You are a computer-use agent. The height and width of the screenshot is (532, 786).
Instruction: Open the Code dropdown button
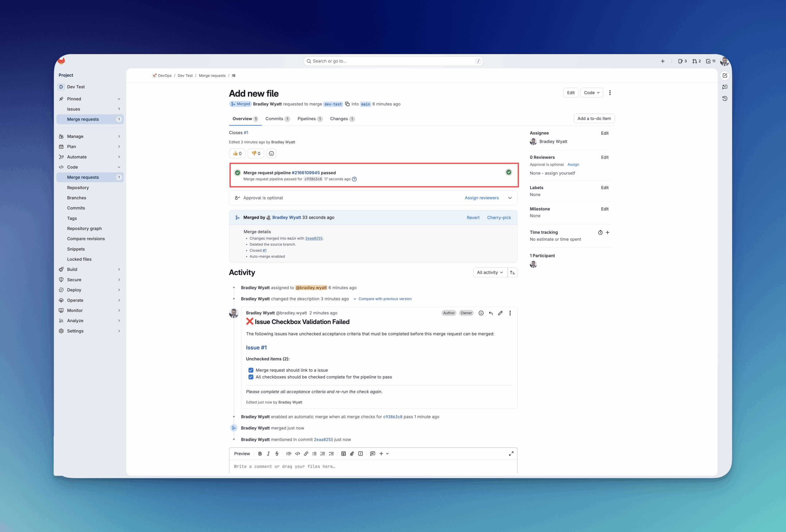pos(592,93)
